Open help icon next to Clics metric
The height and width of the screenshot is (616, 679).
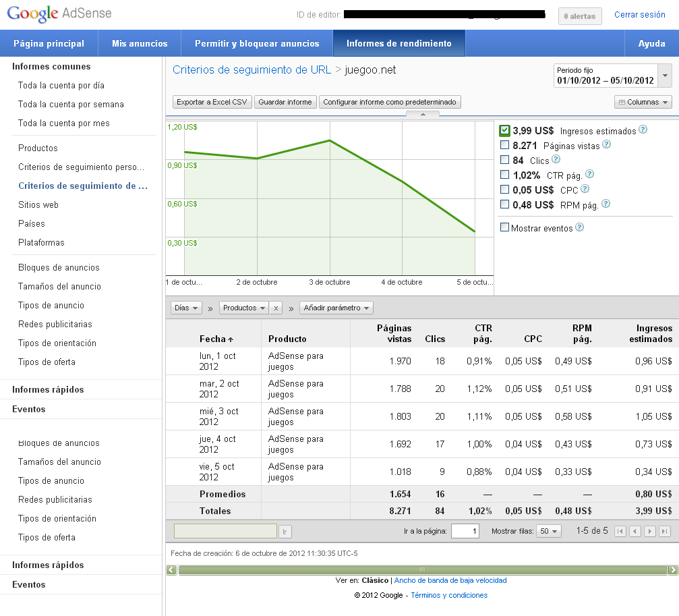pyautogui.click(x=556, y=159)
